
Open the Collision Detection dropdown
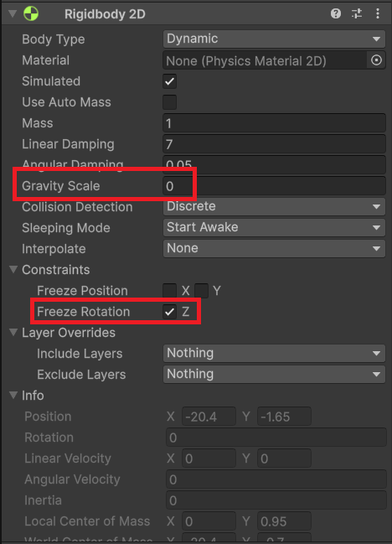point(274,207)
